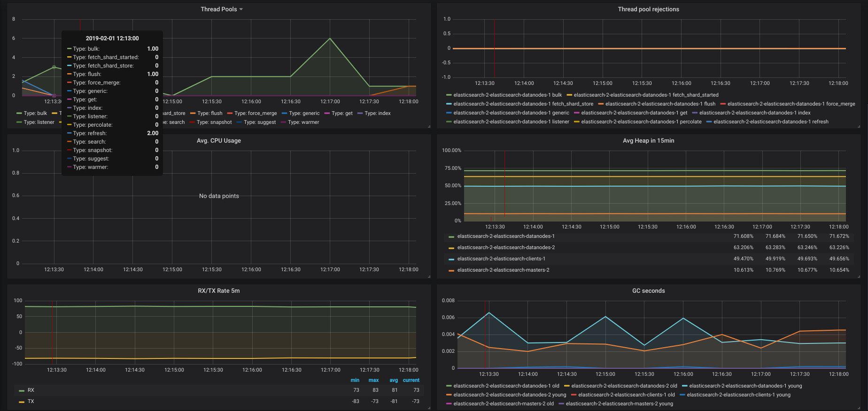
Task: Click the 71.608% value in Avg Heap table
Action: [x=743, y=236]
